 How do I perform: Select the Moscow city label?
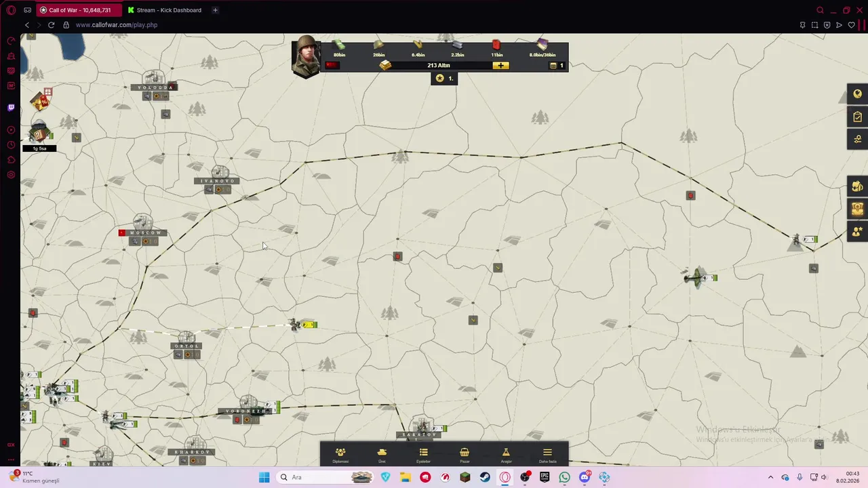click(144, 232)
